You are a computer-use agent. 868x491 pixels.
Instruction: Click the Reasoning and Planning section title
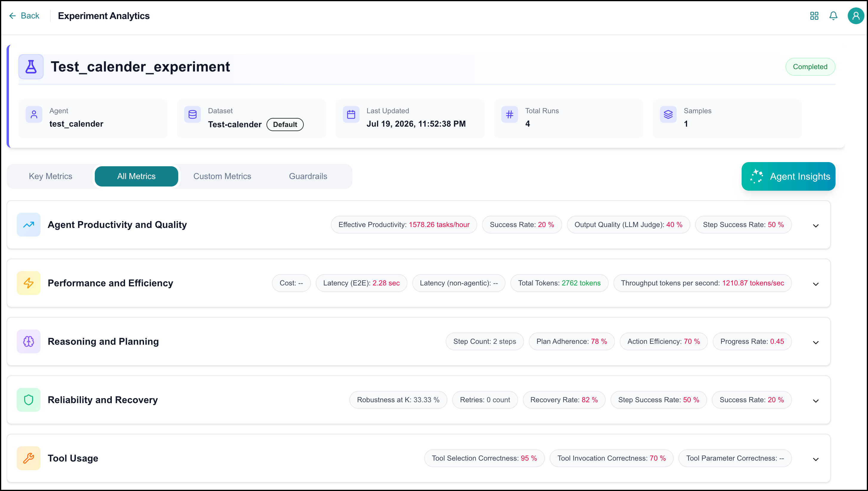[103, 341]
